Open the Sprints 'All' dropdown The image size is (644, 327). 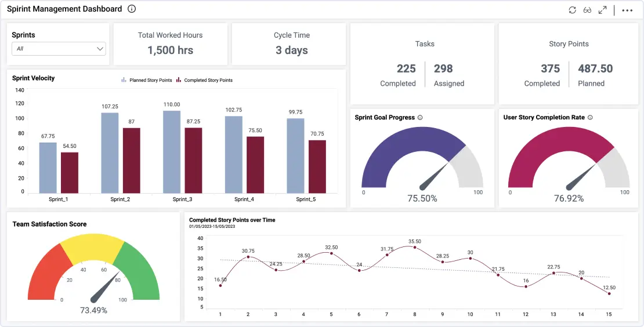pyautogui.click(x=59, y=49)
